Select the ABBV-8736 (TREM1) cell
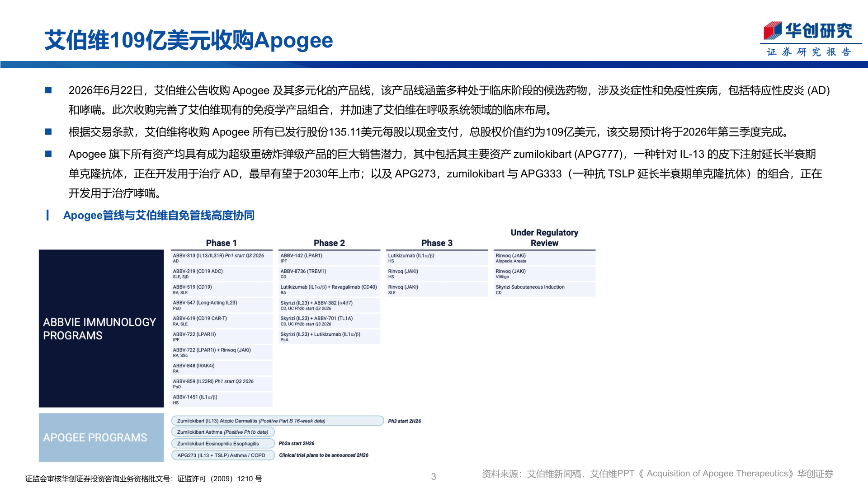The width and height of the screenshot is (868, 488). [329, 274]
